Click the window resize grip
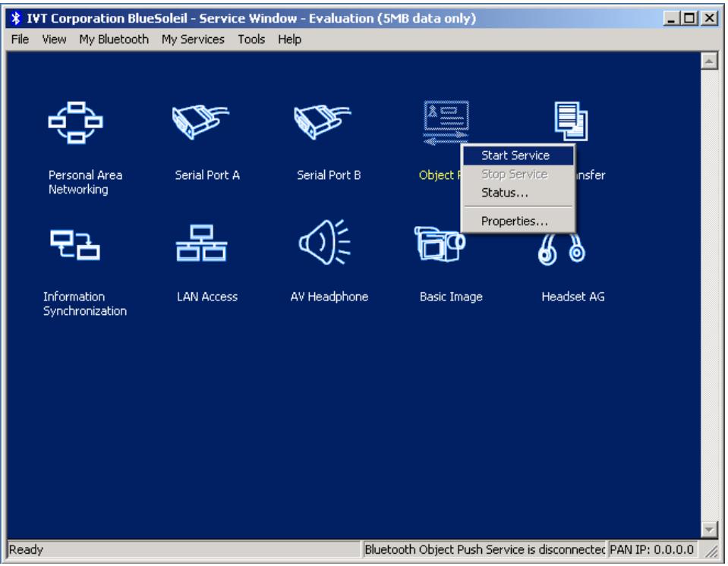Viewport: 728px width, 566px height. pyautogui.click(x=711, y=551)
